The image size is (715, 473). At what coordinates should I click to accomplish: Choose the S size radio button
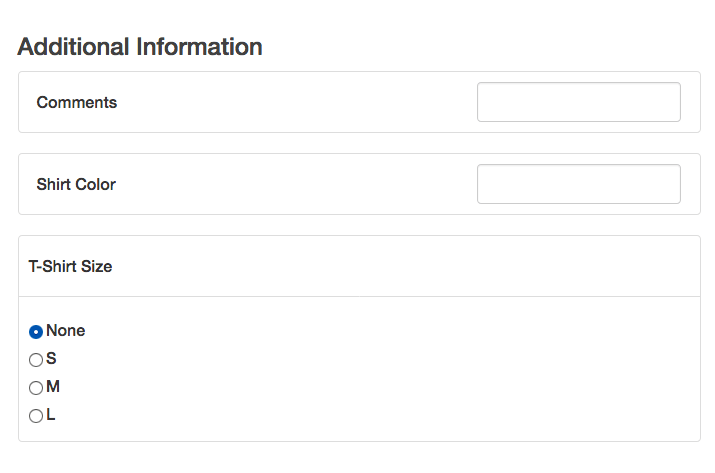click(36, 360)
